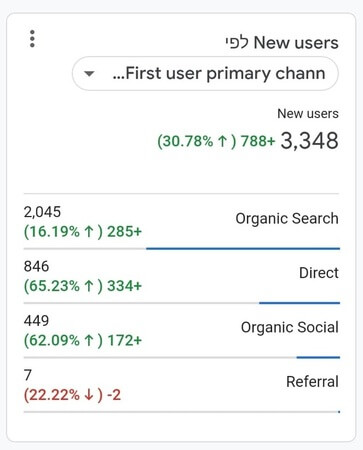Click the dropdown arrow triangle icon
This screenshot has width=363, height=450.
point(89,73)
